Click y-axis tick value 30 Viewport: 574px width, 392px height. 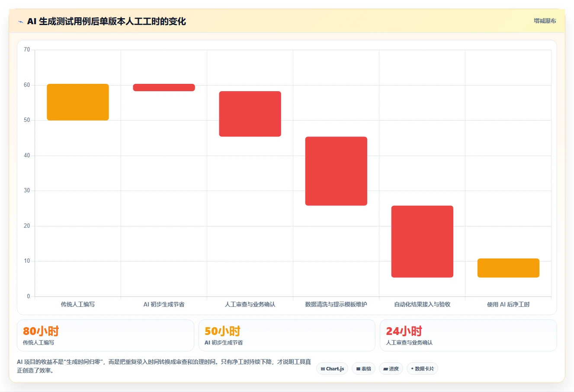[x=27, y=191]
